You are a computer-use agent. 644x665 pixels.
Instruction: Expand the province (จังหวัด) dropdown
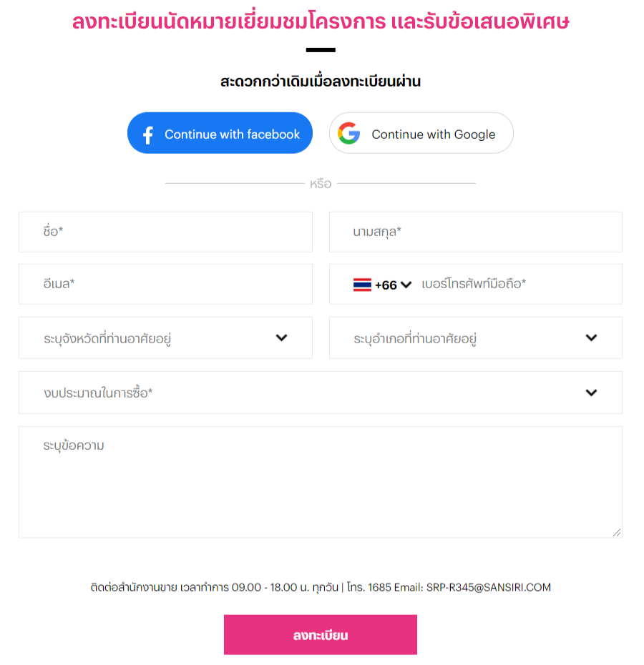tap(165, 338)
